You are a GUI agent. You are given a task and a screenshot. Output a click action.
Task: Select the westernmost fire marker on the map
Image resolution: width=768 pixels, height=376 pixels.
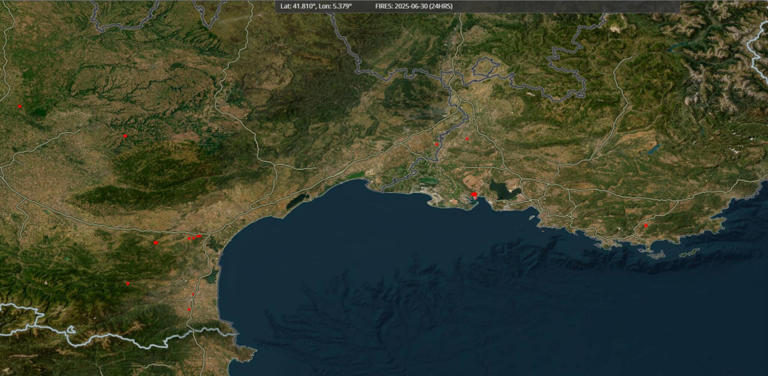click(x=20, y=106)
